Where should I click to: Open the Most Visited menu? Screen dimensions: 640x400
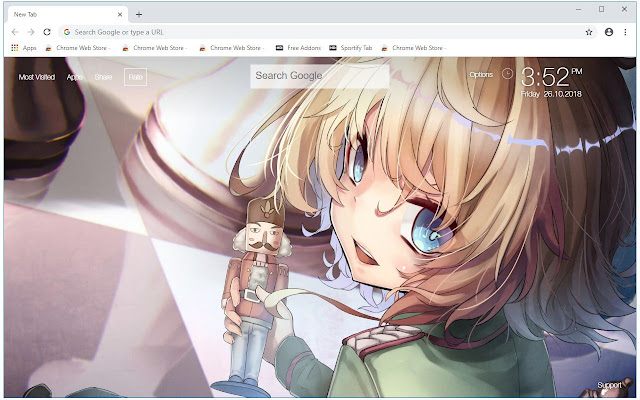(37, 77)
